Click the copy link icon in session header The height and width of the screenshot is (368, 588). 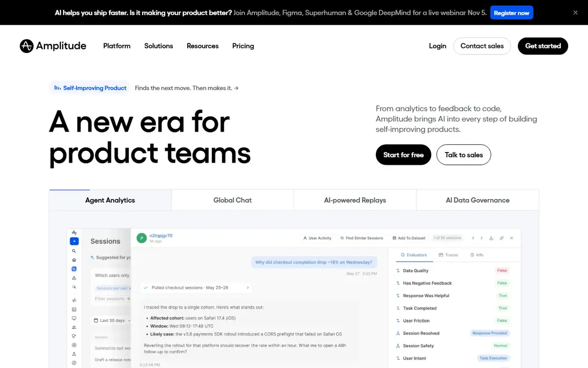(x=501, y=238)
